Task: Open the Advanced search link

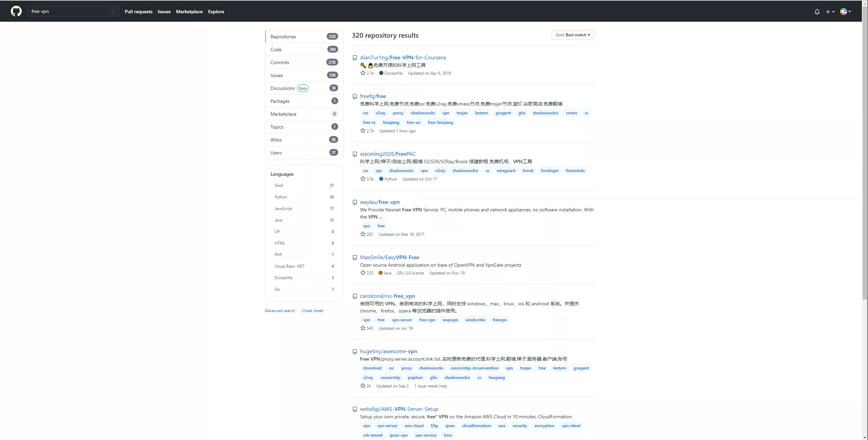Action: [x=280, y=311]
